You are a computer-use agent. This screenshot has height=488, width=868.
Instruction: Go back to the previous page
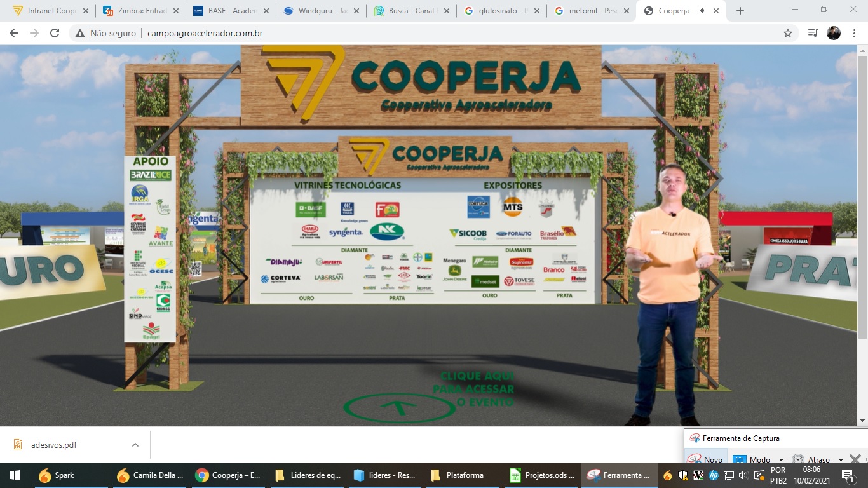point(14,33)
